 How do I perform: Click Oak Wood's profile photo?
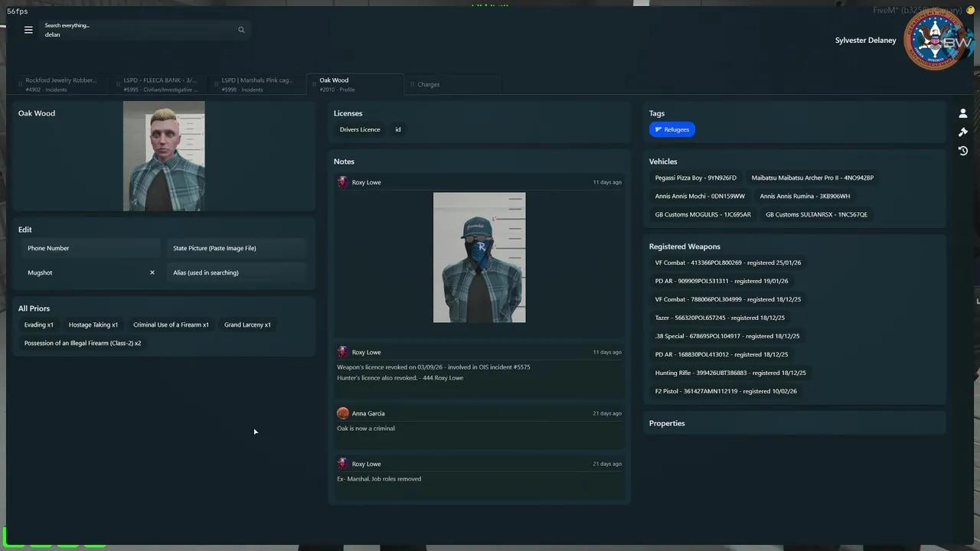point(164,156)
